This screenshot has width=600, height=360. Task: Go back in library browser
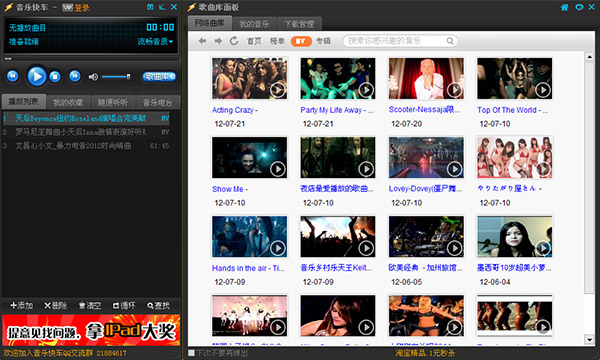point(202,41)
